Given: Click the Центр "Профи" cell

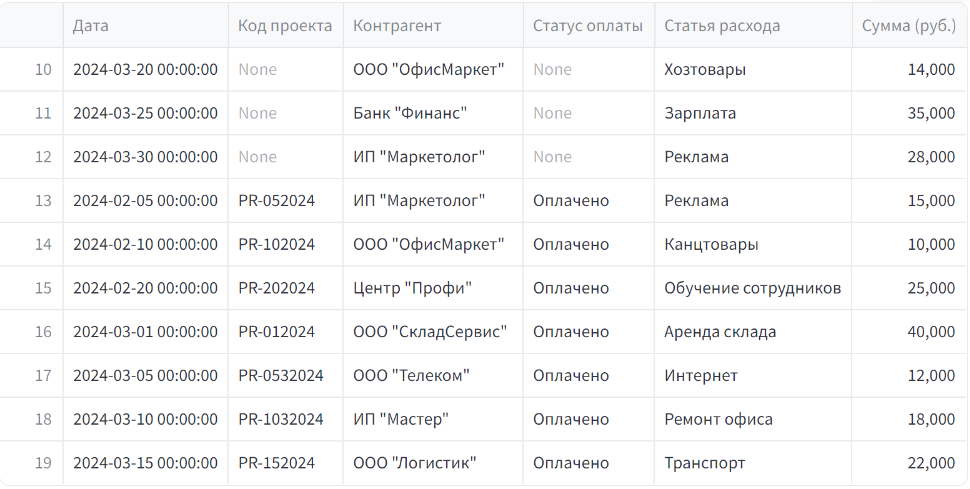Looking at the screenshot, I should [x=433, y=288].
